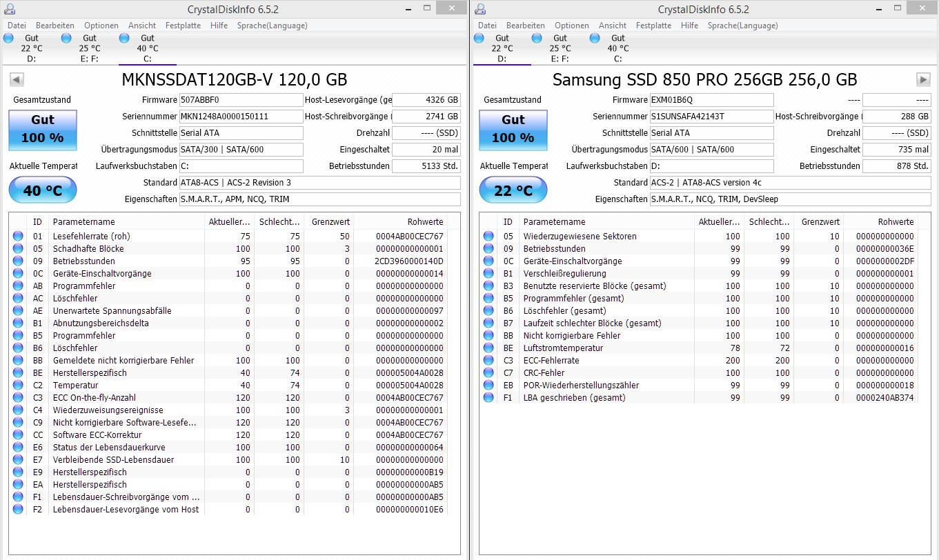Click the Gut 100 % health button in right window
The height and width of the screenshot is (560, 939).
tap(513, 129)
